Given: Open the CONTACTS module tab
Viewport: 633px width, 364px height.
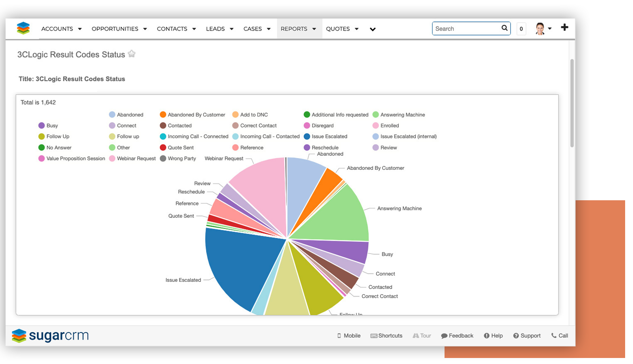Looking at the screenshot, I should (x=172, y=29).
